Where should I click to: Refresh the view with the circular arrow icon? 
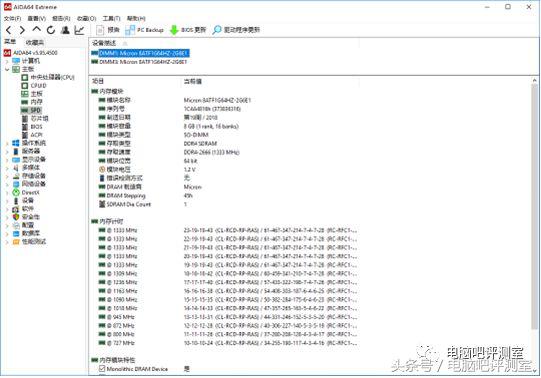(51, 30)
